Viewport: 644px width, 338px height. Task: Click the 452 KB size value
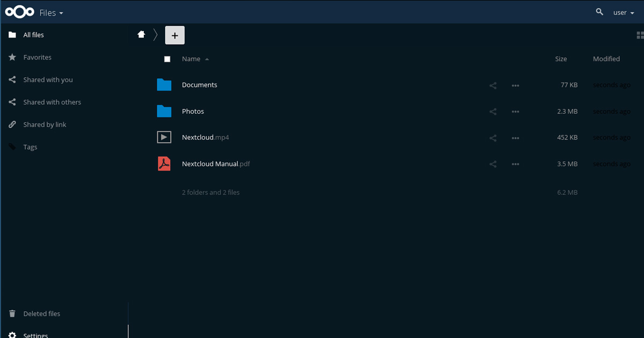pyautogui.click(x=567, y=137)
